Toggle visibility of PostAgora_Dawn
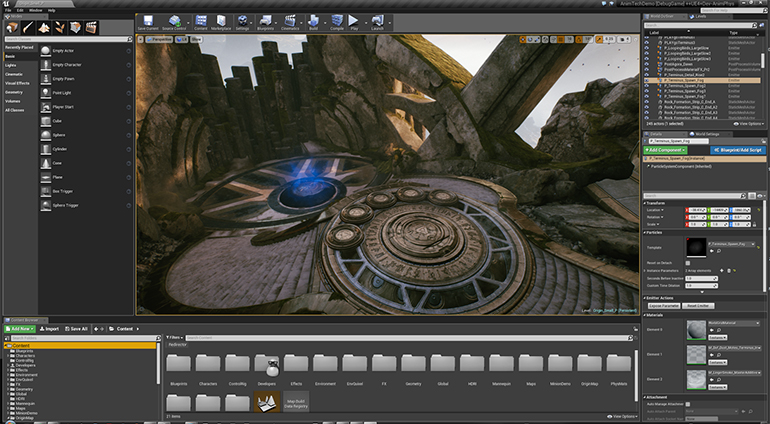This screenshot has height=424, width=770. tap(647, 64)
